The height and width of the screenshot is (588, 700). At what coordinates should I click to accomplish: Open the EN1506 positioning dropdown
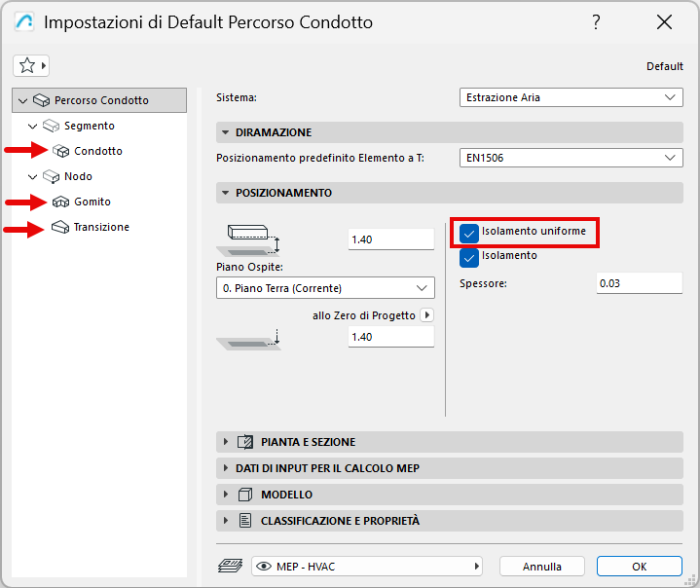pyautogui.click(x=571, y=157)
